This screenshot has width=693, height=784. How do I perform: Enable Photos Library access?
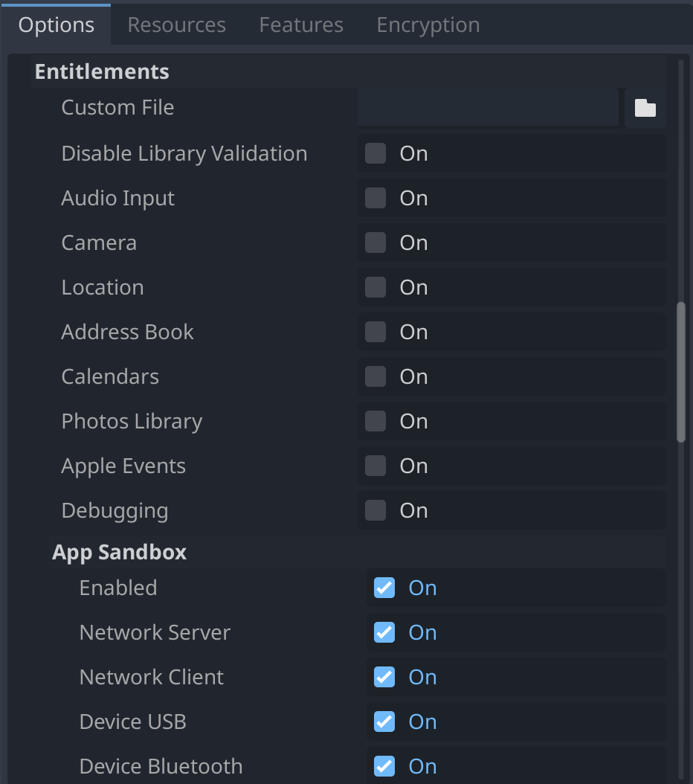375,421
